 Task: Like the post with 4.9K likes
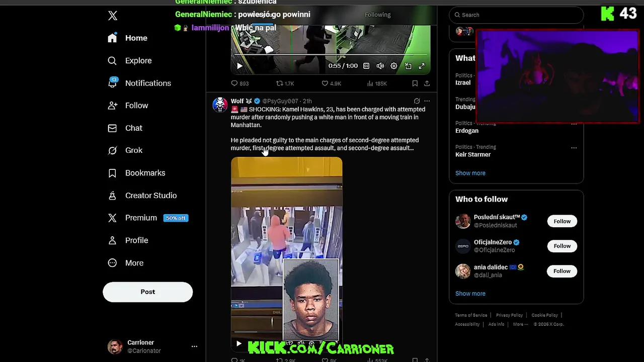coord(331,83)
